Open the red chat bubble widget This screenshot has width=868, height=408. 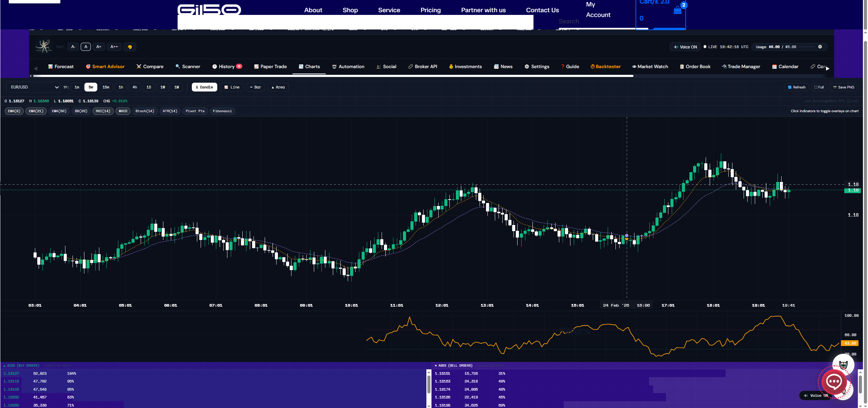pyautogui.click(x=833, y=382)
